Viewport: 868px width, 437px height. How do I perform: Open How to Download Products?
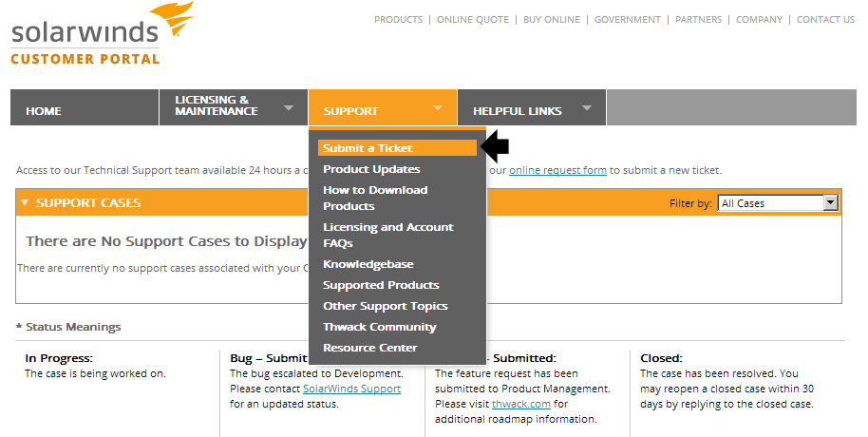(375, 198)
